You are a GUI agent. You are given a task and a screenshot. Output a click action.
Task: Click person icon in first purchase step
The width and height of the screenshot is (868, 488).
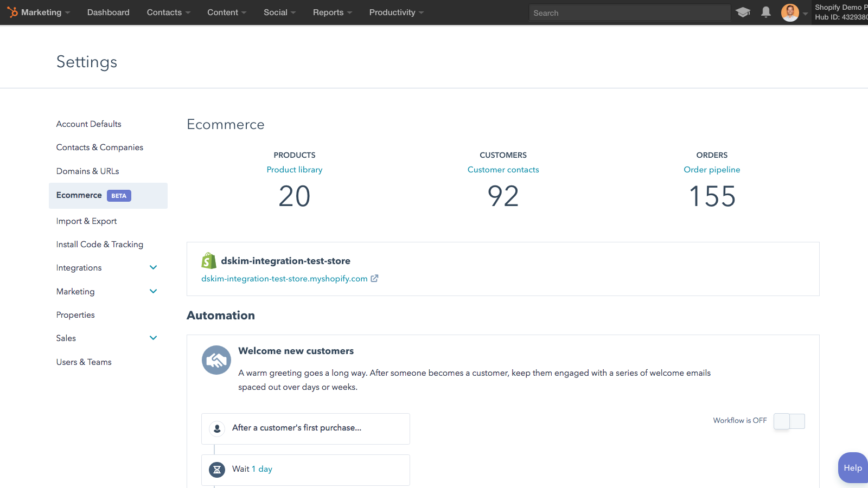(217, 428)
